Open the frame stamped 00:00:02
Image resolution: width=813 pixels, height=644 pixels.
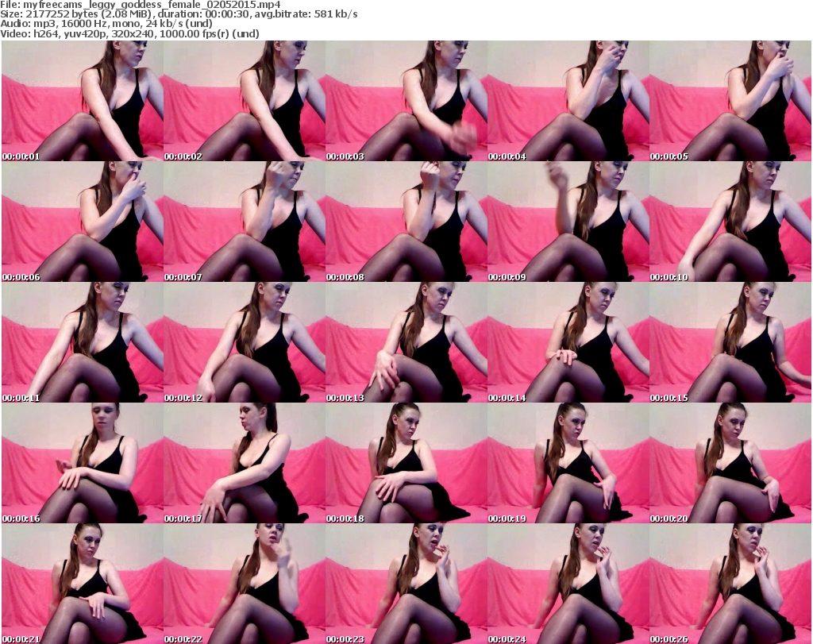pos(245,101)
